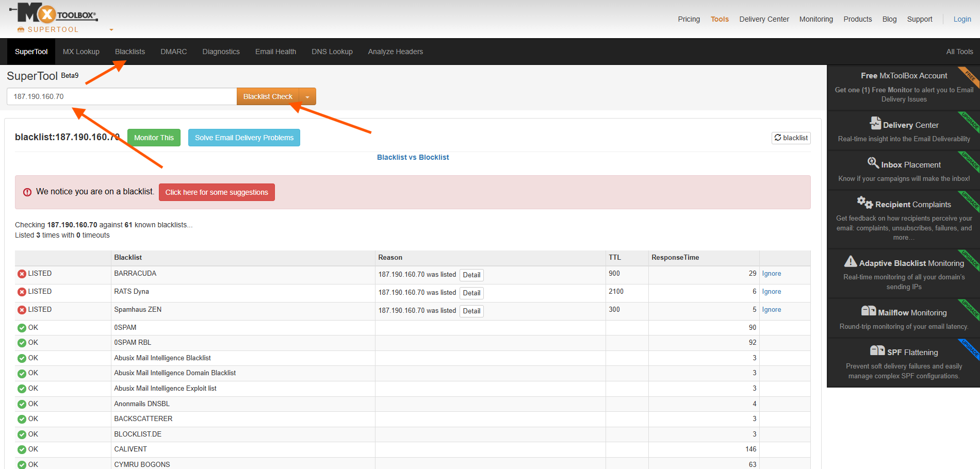Click the Adaptive Blacklist warning triangle icon
Viewport: 980px width, 469px height.
850,262
